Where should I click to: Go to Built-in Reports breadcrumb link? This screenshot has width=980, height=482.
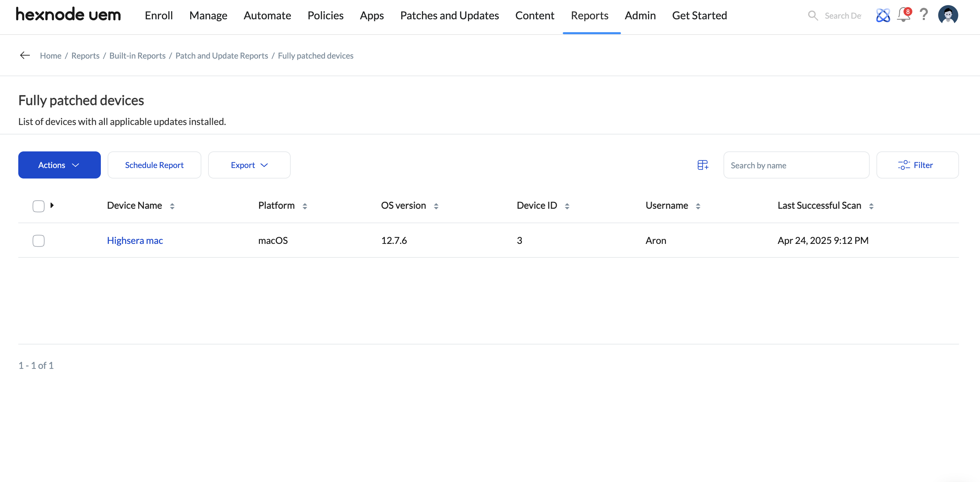pyautogui.click(x=137, y=56)
